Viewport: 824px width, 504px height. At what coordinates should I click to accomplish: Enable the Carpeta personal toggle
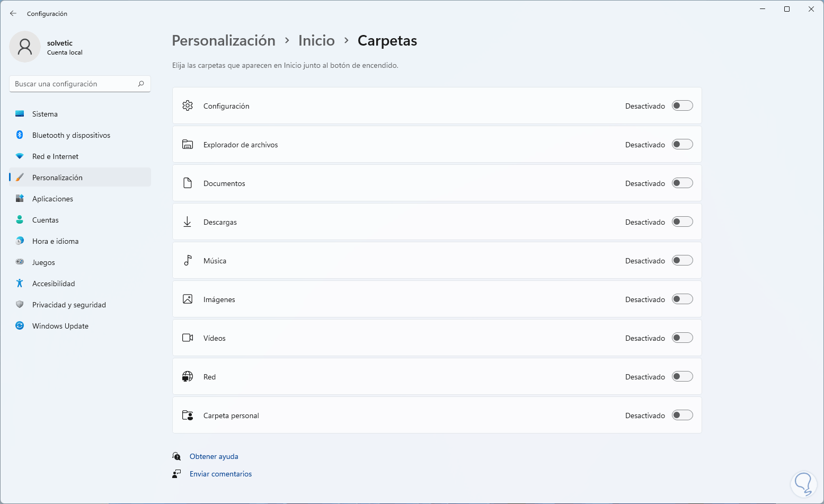(x=682, y=415)
